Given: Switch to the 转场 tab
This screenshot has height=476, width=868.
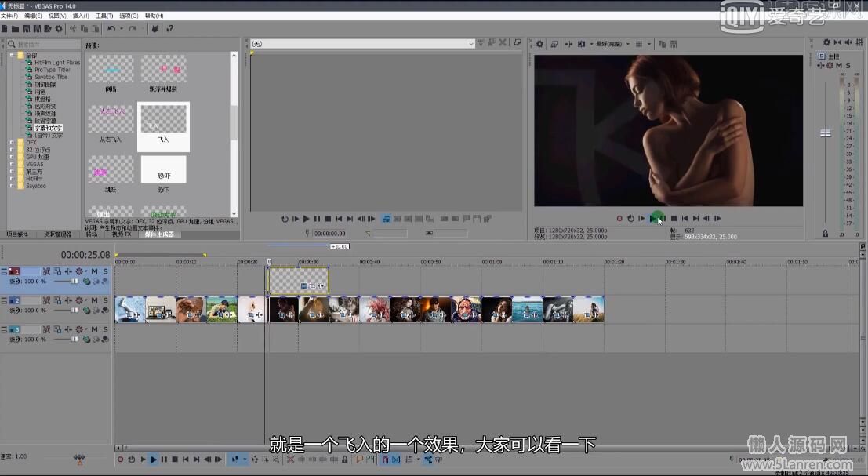Looking at the screenshot, I should click(x=92, y=234).
